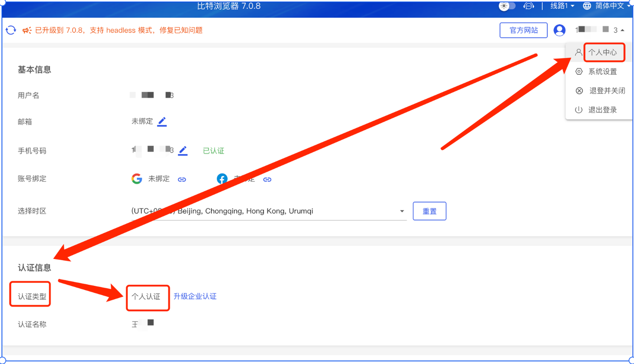634x364 pixels.
Task: Expand the 线路1 line dropdown
Action: tap(562, 6)
